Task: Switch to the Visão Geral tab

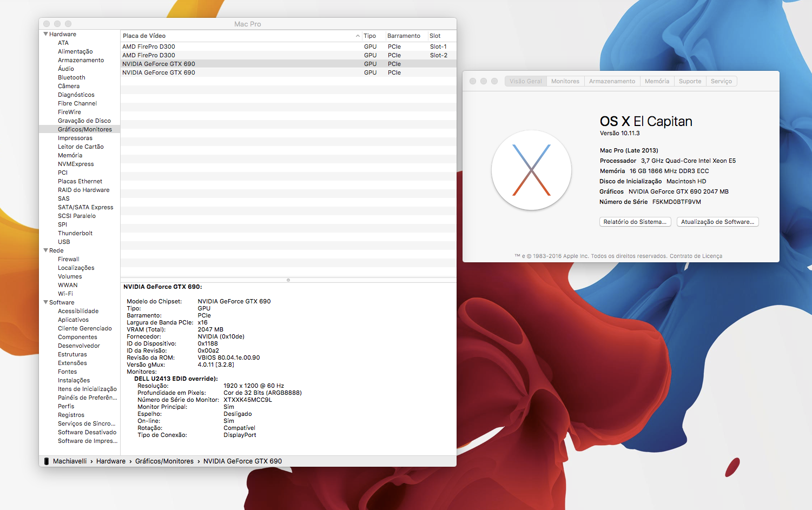Action: (x=525, y=81)
